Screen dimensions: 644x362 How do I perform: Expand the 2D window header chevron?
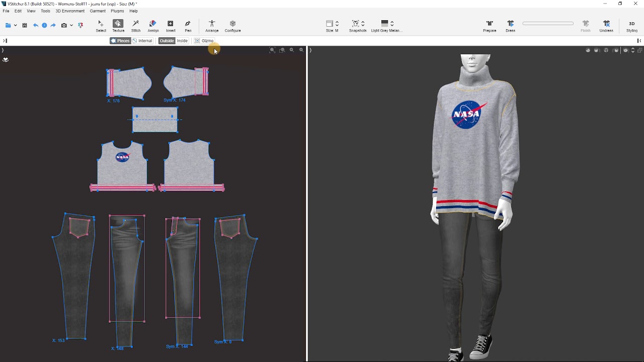tap(3, 50)
